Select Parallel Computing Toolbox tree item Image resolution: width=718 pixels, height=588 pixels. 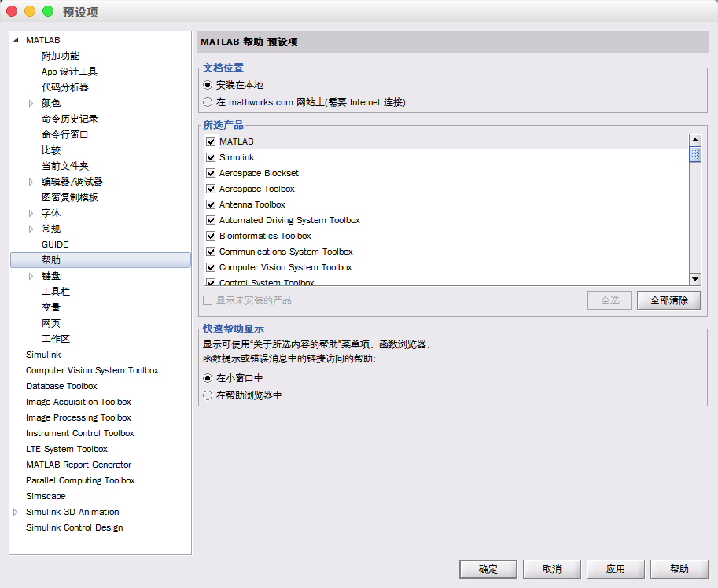pos(80,480)
